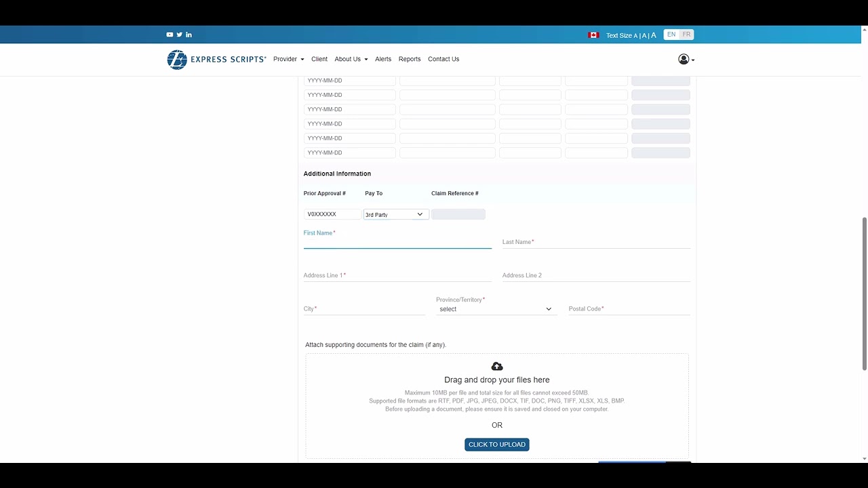The image size is (868, 488).
Task: Open the Contact Us page
Action: [443, 60]
